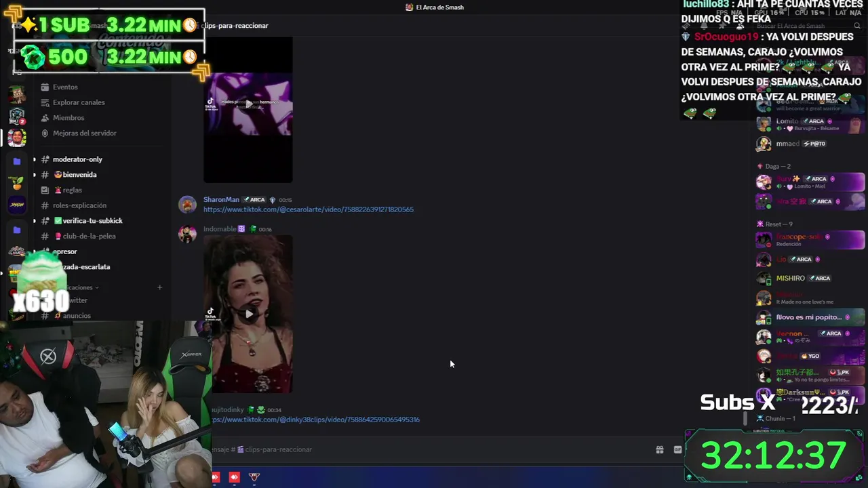Open the gift icon in message bar
Screen dimensions: 868x488
pyautogui.click(x=659, y=449)
